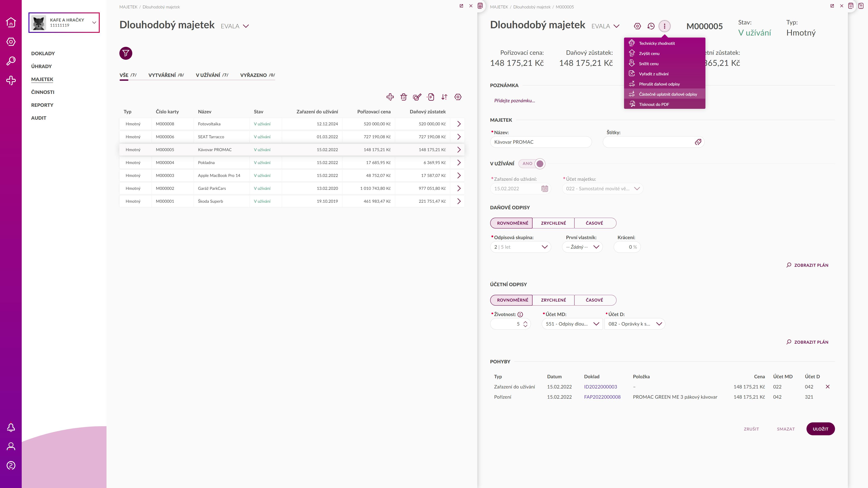Choose Tisknout do PDF from menu
This screenshot has width=868, height=488.
665,104
